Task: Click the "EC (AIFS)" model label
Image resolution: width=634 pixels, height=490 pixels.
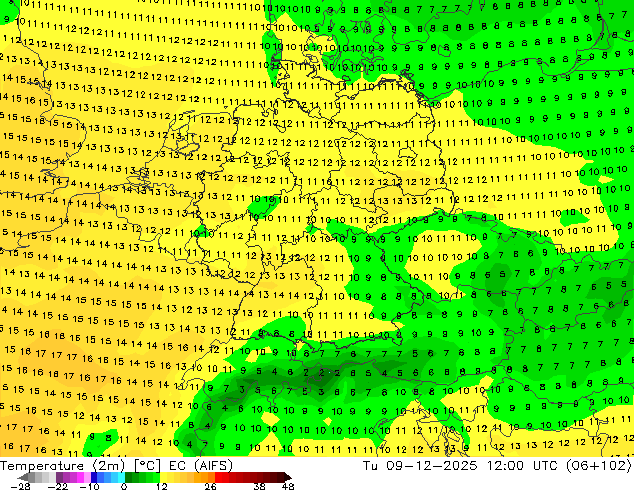Action: [201, 466]
